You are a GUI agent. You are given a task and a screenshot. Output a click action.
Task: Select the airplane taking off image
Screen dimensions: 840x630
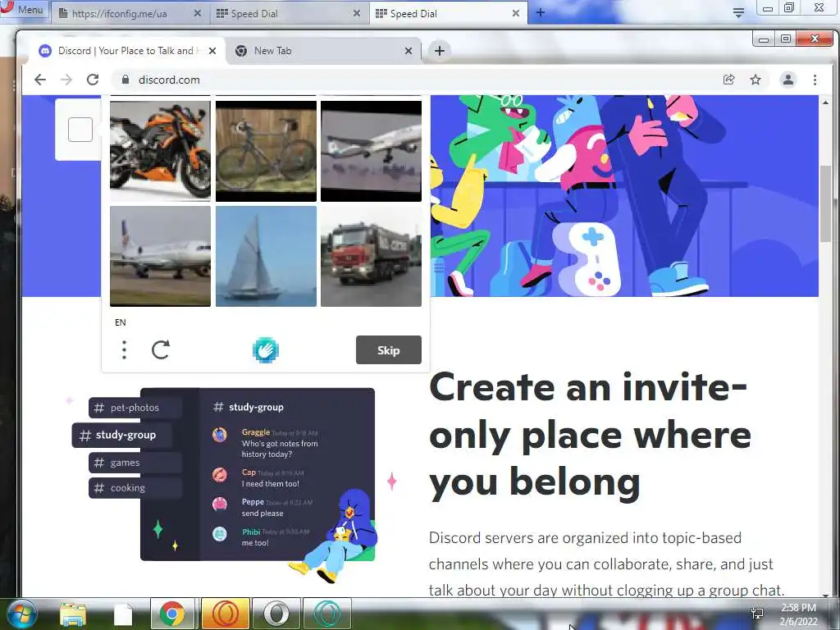[371, 151]
